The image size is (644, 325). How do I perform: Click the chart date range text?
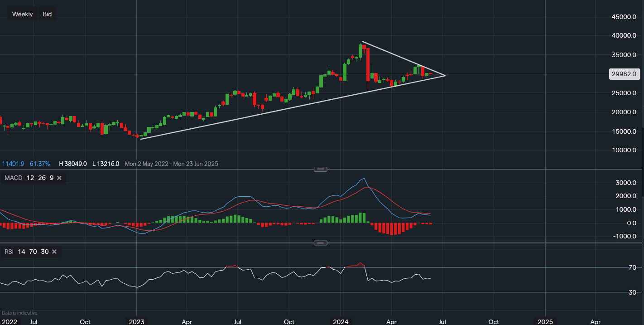(x=171, y=164)
